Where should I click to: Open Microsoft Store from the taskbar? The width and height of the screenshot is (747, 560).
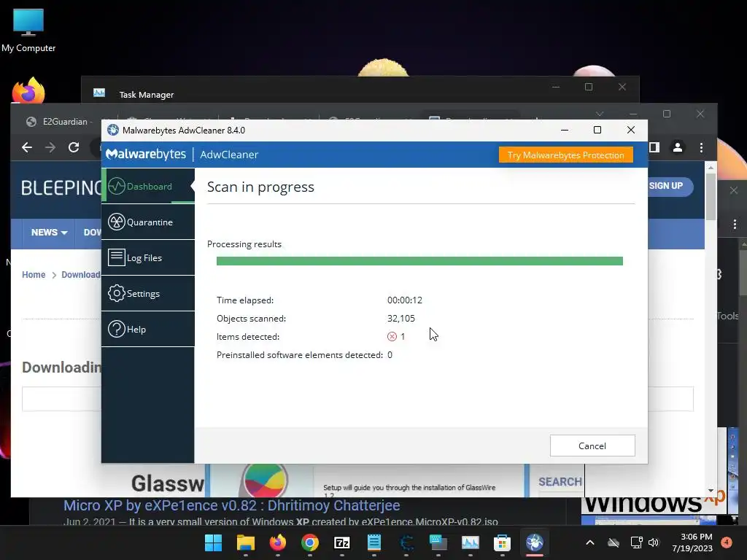pyautogui.click(x=502, y=542)
